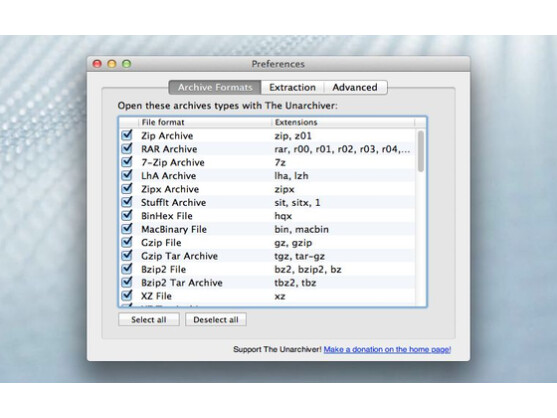Click the 'tbz2, tbz' extensions cell
This screenshot has height=418, width=557.
[295, 283]
